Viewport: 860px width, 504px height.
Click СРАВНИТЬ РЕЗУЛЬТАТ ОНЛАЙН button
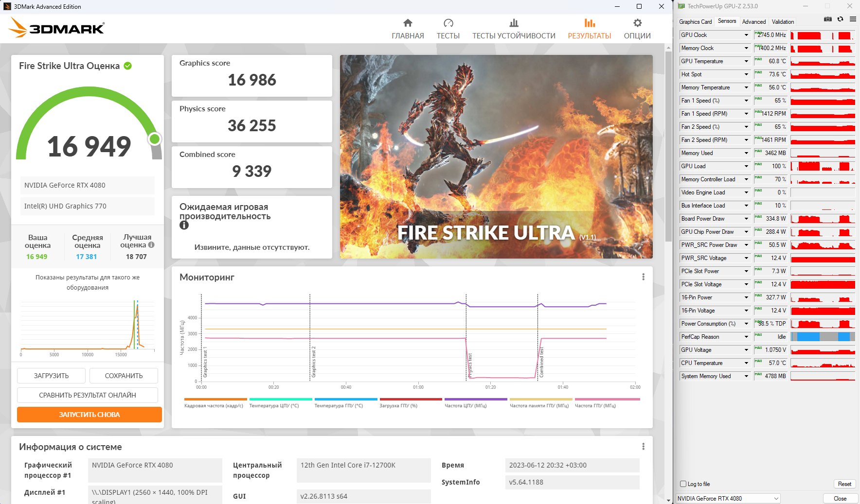coord(88,395)
